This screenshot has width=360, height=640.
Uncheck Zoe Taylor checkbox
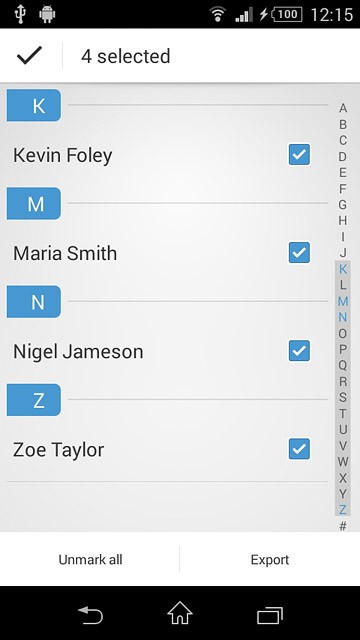pyautogui.click(x=299, y=449)
